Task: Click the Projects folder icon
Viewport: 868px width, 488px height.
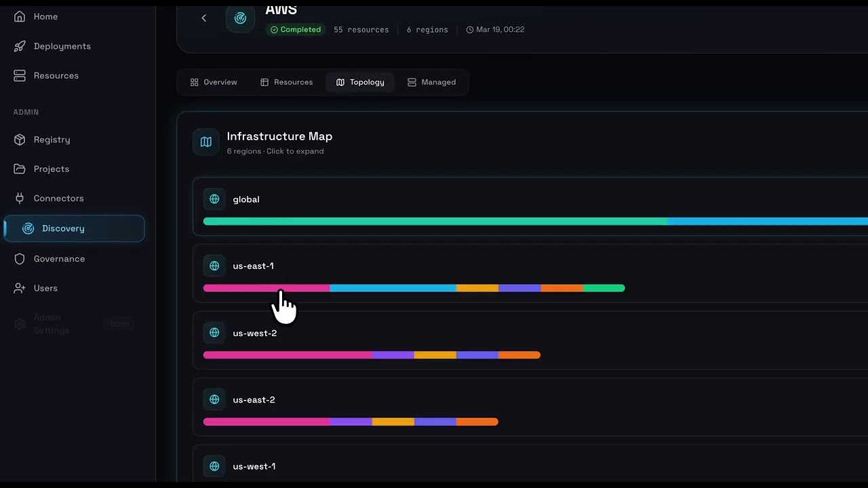Action: pyautogui.click(x=20, y=169)
